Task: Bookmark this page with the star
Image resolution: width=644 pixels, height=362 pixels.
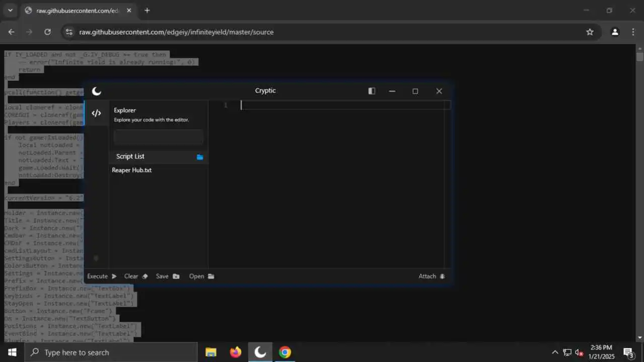Action: tap(590, 32)
